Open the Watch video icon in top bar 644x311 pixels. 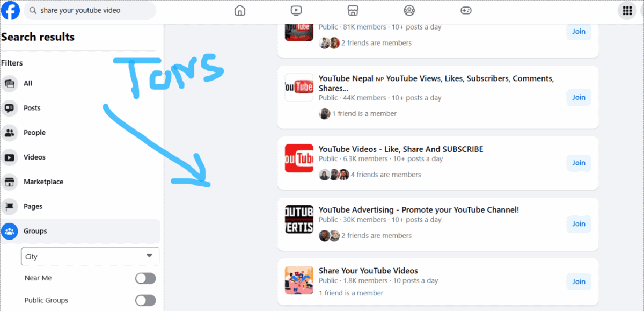pyautogui.click(x=296, y=10)
